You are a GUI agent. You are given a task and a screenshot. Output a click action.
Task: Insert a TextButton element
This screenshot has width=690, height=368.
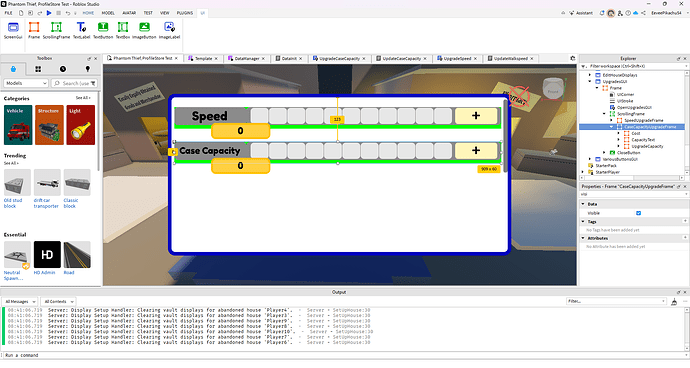click(x=103, y=30)
